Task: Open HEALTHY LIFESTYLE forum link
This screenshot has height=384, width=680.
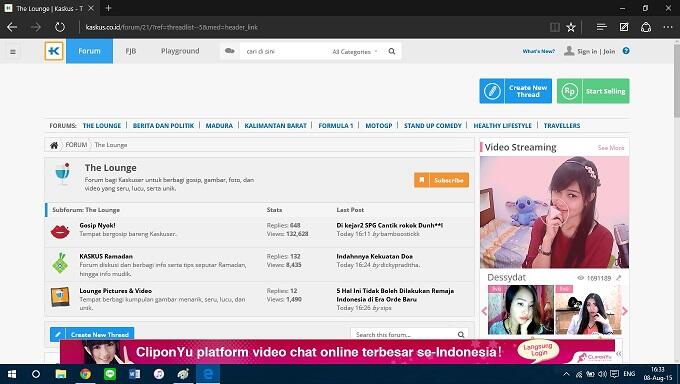Action: 502,125
